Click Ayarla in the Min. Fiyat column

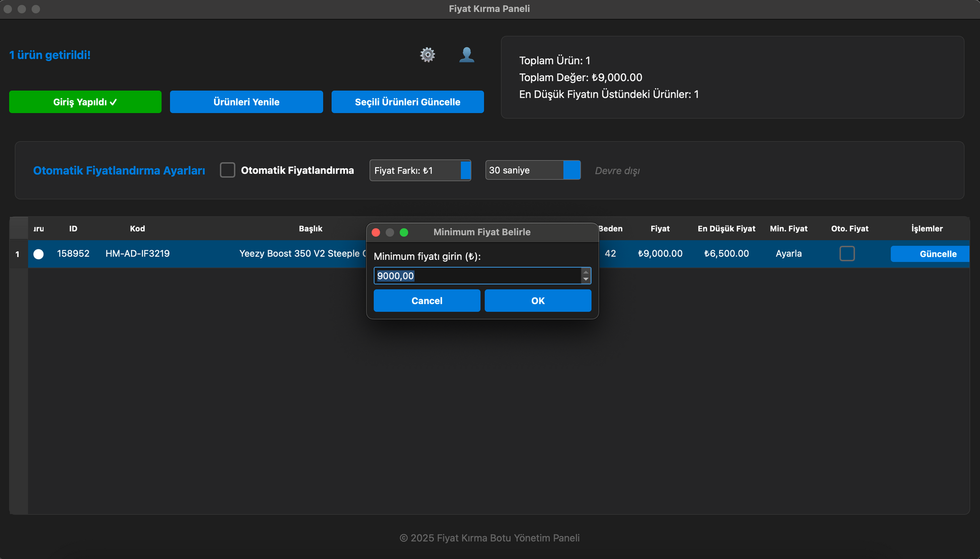[789, 253]
